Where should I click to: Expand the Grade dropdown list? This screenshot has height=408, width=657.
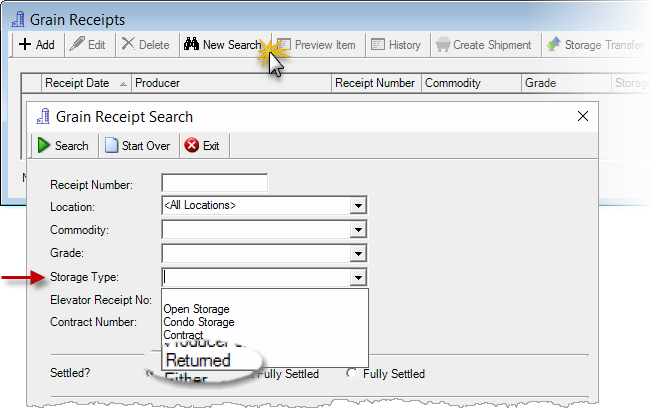coord(358,253)
